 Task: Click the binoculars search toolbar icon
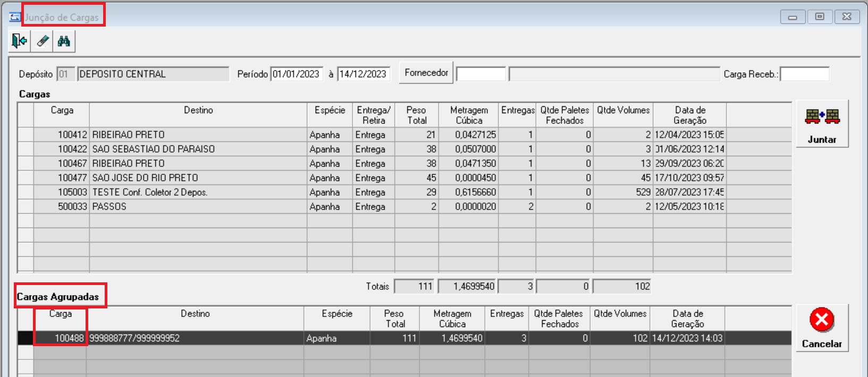click(64, 41)
